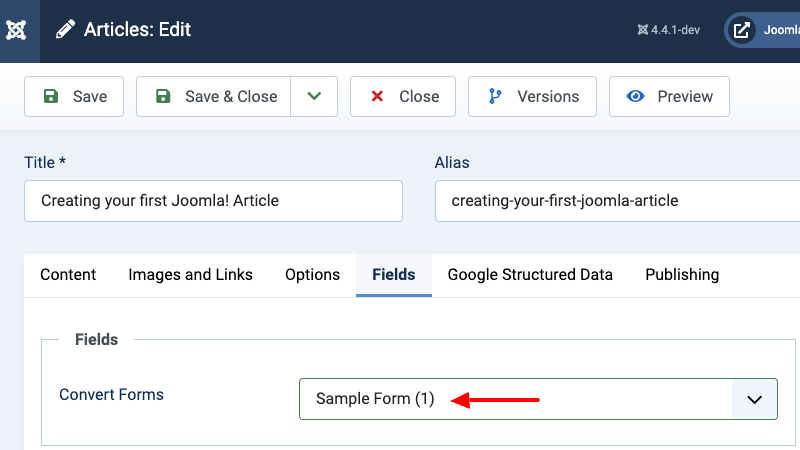Open the Convert Forms dropdown
The width and height of the screenshot is (800, 450).
click(516, 398)
